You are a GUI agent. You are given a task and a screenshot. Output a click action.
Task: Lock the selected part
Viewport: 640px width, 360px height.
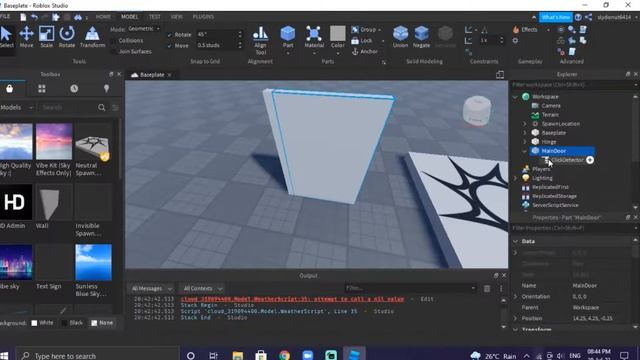[x=362, y=41]
